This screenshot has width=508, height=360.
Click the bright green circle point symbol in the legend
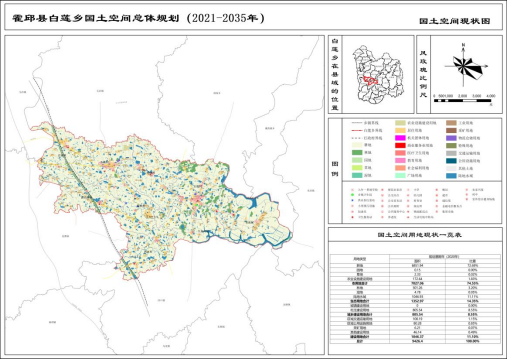coord(352,195)
